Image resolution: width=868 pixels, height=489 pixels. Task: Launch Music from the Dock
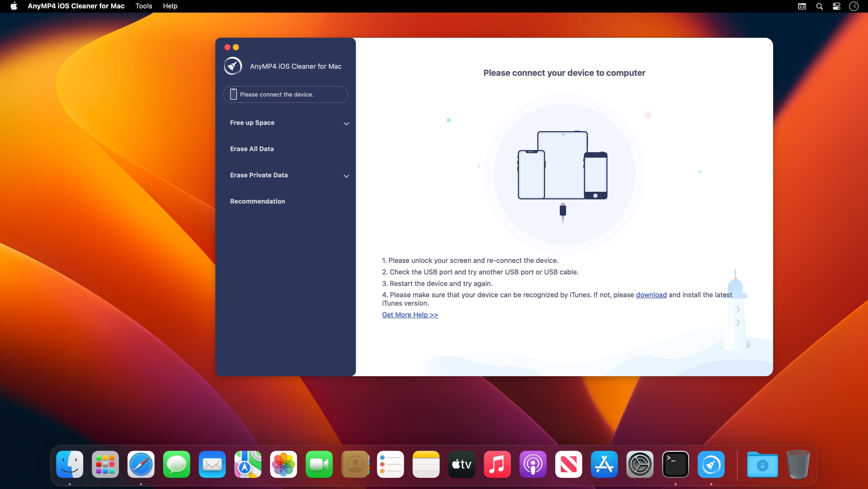point(497,464)
